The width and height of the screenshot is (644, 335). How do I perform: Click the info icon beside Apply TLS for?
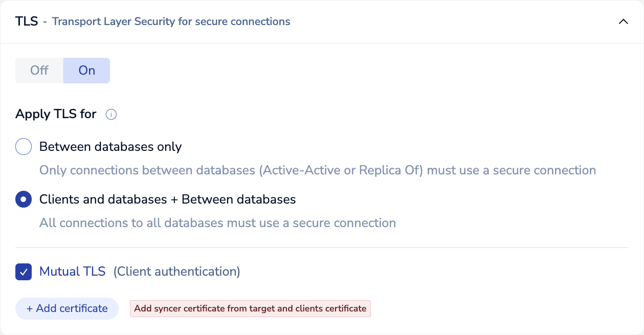click(x=111, y=115)
